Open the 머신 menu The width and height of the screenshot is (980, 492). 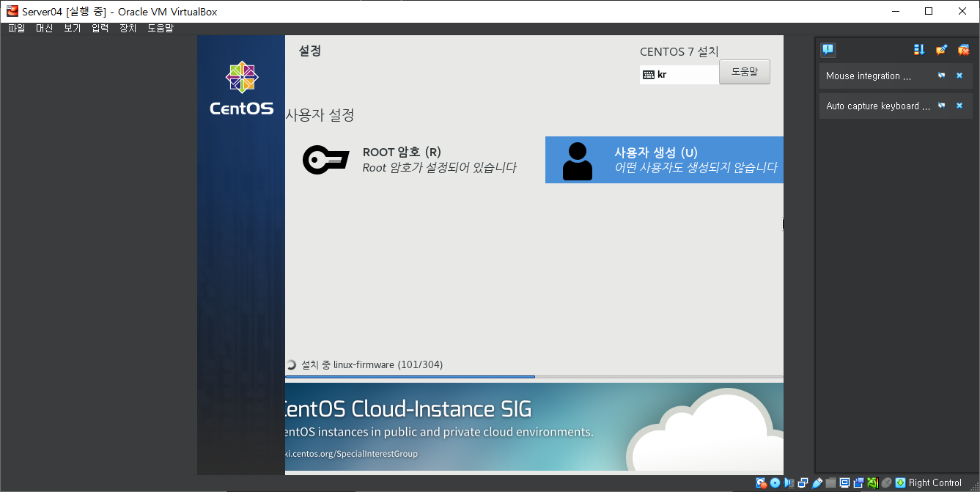pyautogui.click(x=45, y=28)
